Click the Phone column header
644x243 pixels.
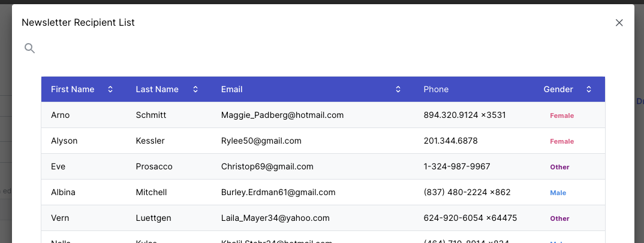pyautogui.click(x=436, y=89)
